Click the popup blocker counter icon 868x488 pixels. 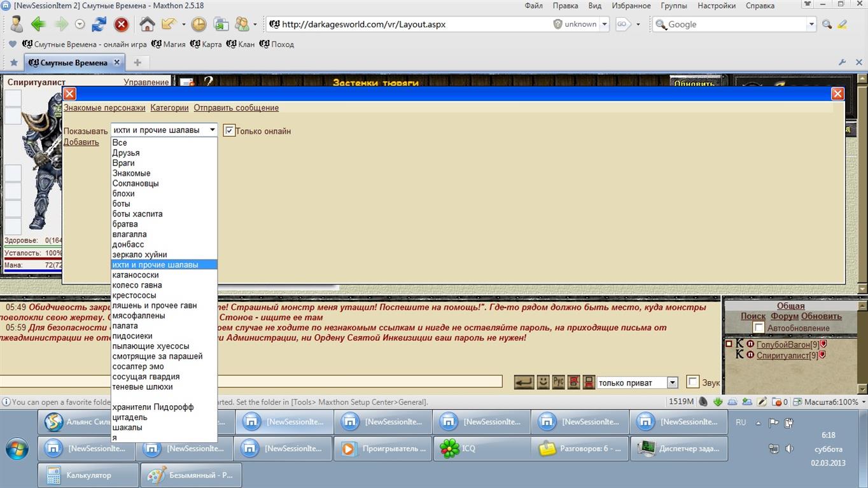pos(780,401)
